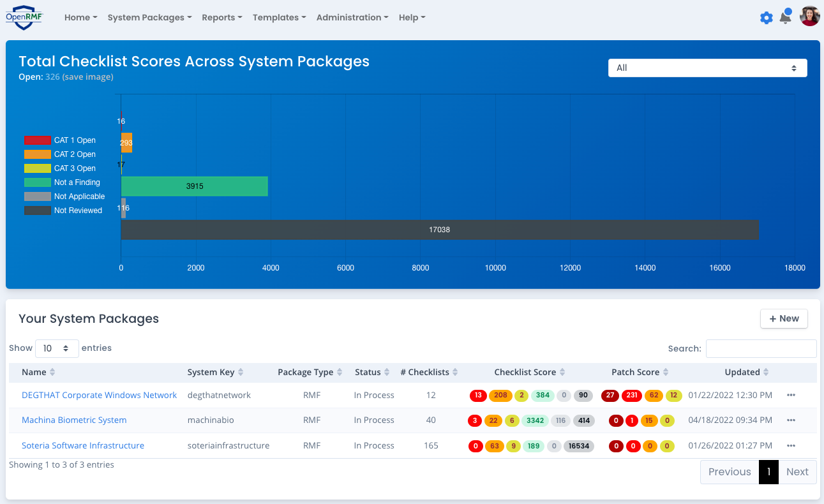Click the OpenRMF logo

coord(24,17)
